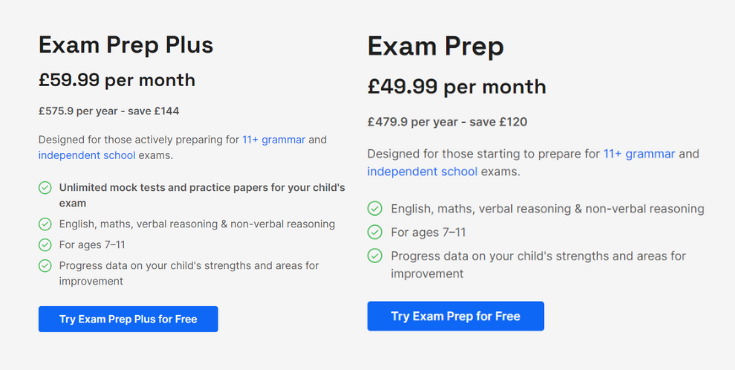This screenshot has width=735, height=370.
Task: Click the Try Exam Prep for Free button
Action: point(456,316)
